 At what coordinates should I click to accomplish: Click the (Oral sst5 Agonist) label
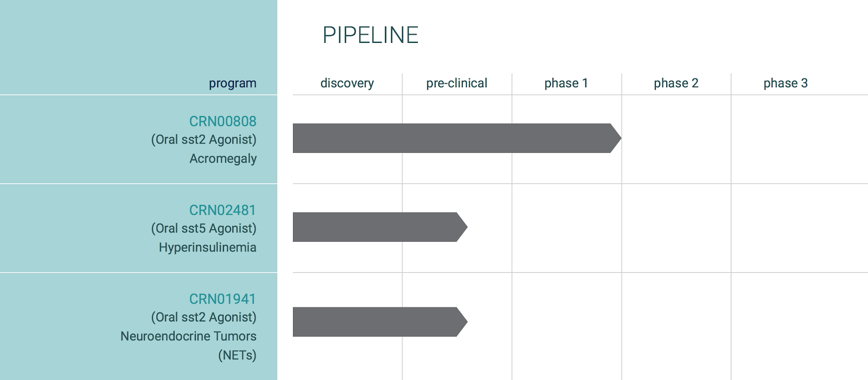point(204,229)
